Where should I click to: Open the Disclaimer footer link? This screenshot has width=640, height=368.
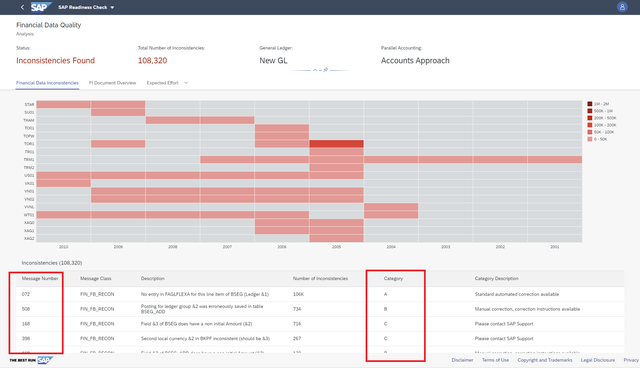click(462, 360)
